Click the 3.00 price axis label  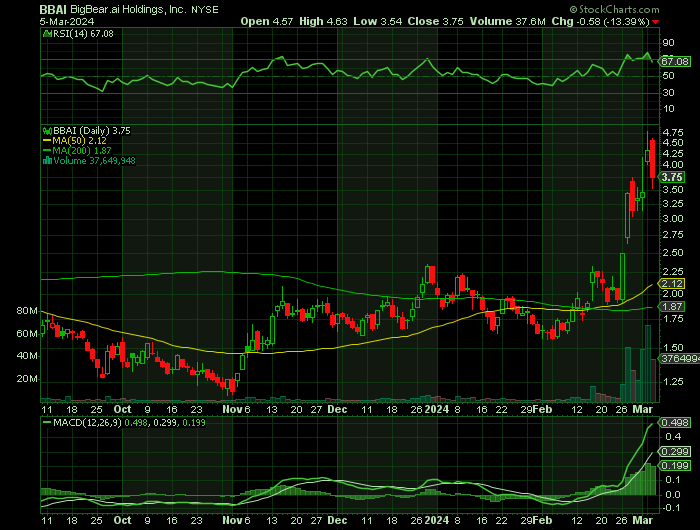(x=673, y=219)
